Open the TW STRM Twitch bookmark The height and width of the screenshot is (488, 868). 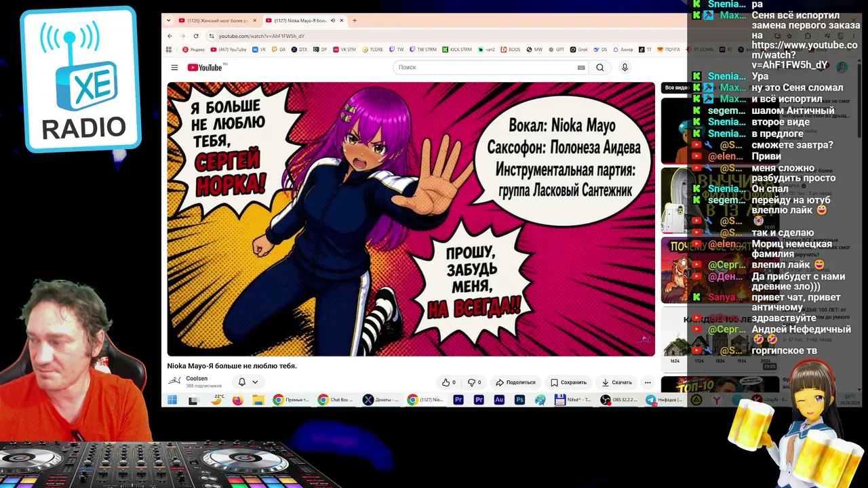[423, 49]
